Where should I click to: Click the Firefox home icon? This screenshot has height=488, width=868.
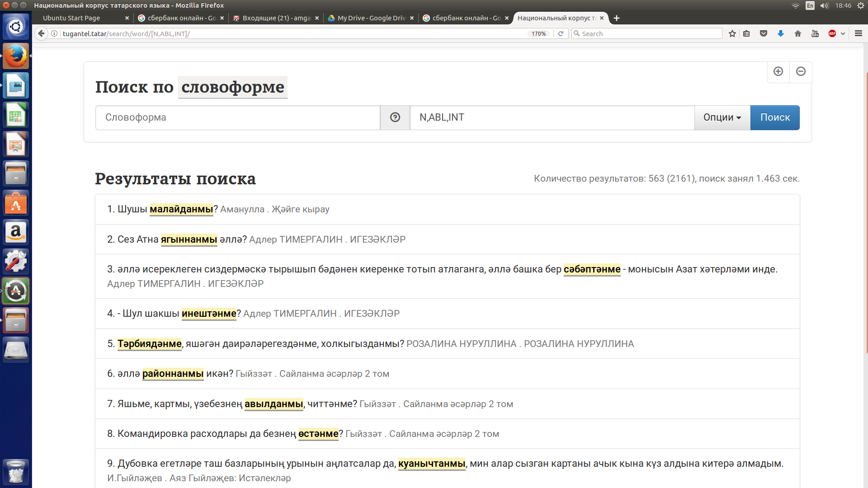[798, 33]
